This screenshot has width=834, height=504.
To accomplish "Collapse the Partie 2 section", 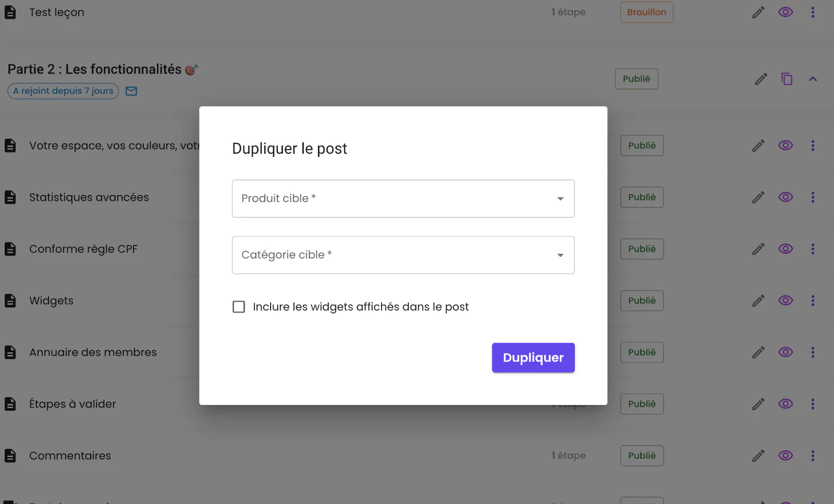I will [813, 79].
